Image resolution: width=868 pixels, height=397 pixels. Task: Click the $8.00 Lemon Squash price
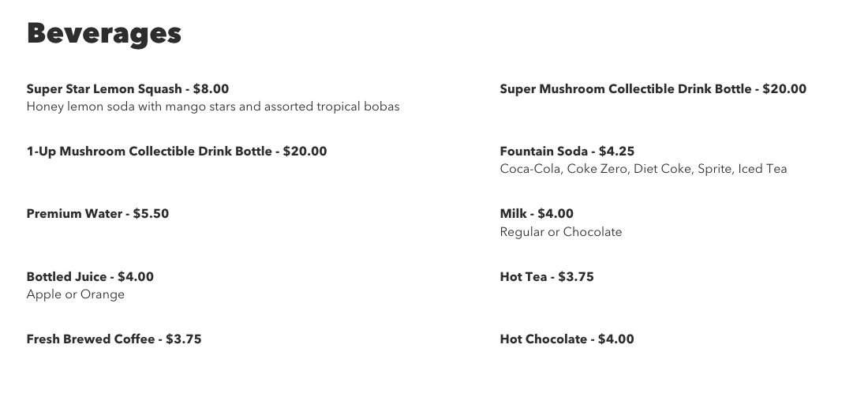point(211,89)
